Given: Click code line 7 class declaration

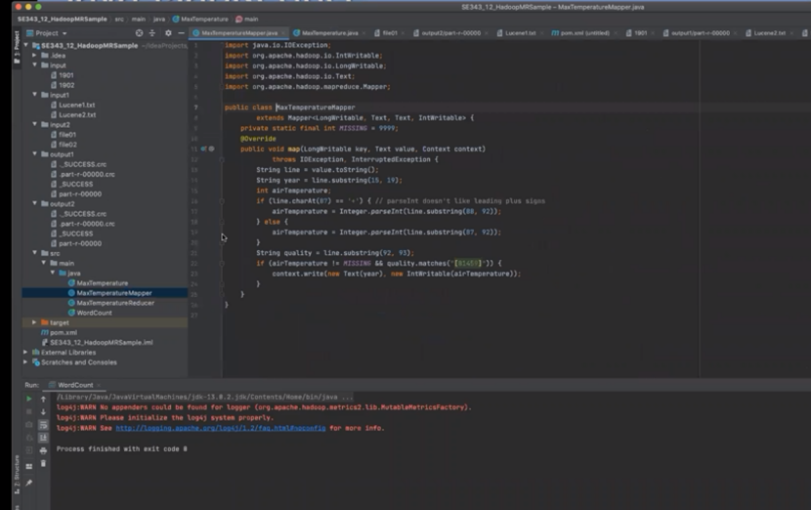Looking at the screenshot, I should click(289, 107).
